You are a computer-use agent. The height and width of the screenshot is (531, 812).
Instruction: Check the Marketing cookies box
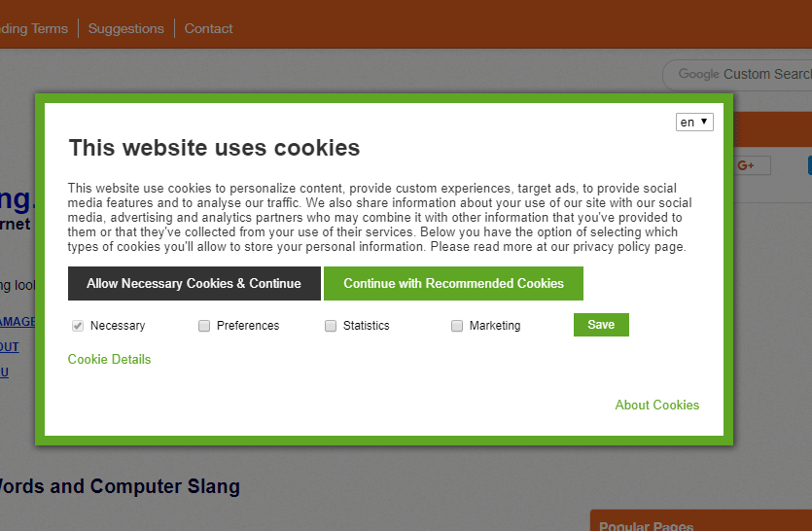[x=457, y=326]
